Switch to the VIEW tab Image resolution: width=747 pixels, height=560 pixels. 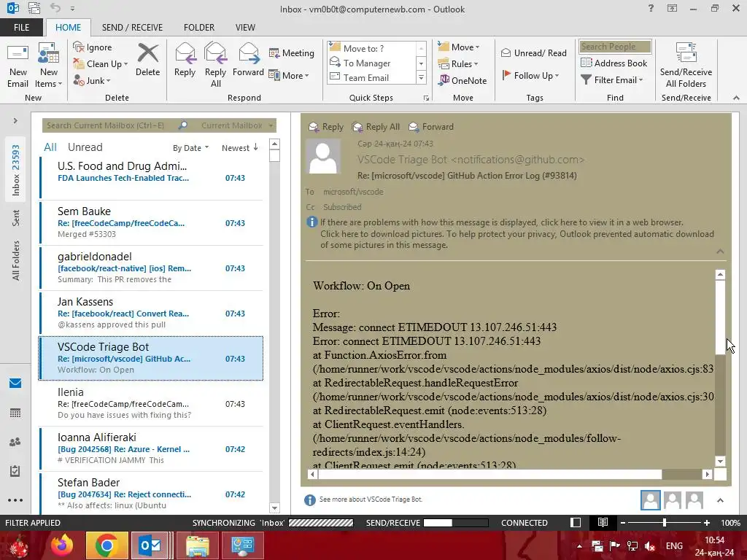[x=245, y=27]
